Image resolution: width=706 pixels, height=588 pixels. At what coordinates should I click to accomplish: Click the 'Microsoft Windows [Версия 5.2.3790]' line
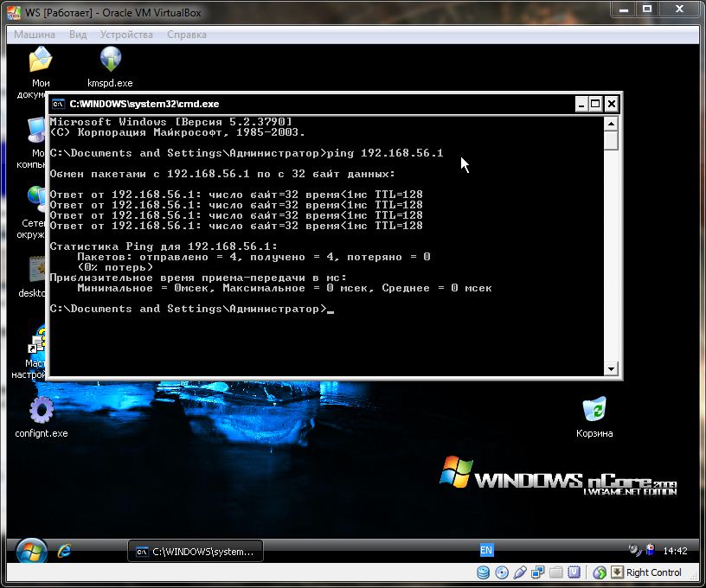click(x=170, y=122)
